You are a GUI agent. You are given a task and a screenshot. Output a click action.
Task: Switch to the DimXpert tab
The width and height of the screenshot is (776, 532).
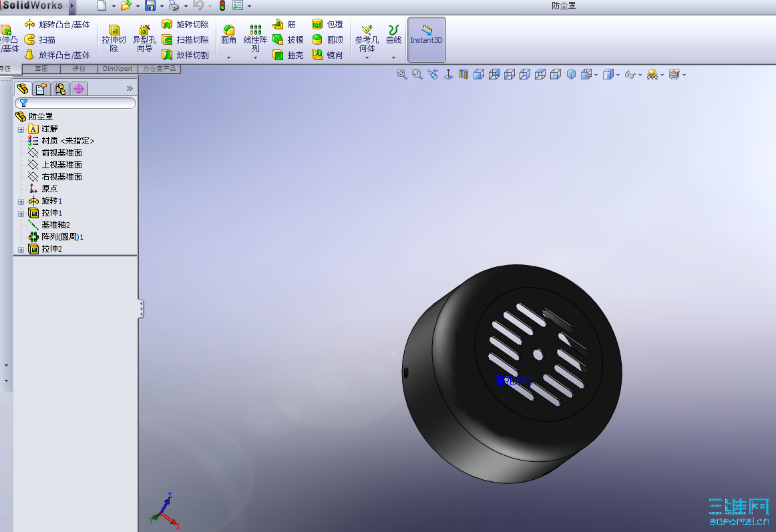pyautogui.click(x=118, y=69)
